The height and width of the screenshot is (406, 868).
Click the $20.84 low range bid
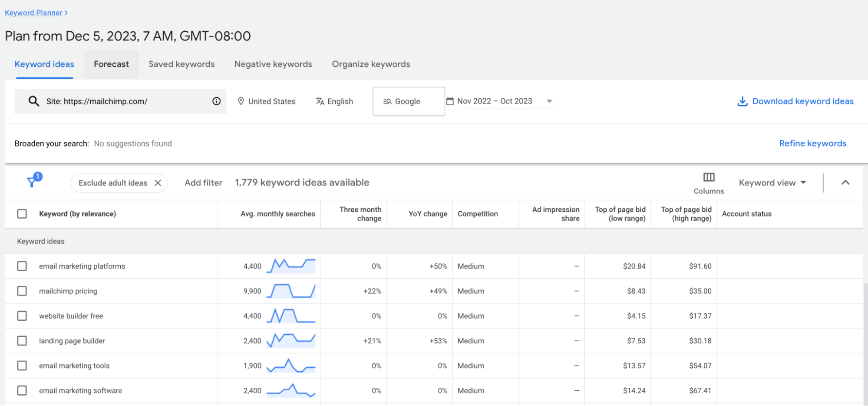pos(634,266)
